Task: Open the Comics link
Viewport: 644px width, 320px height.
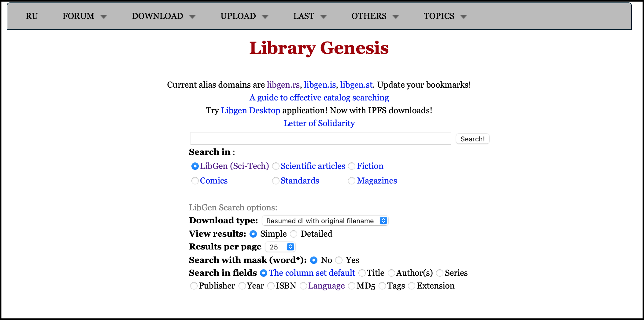Action: pyautogui.click(x=214, y=180)
